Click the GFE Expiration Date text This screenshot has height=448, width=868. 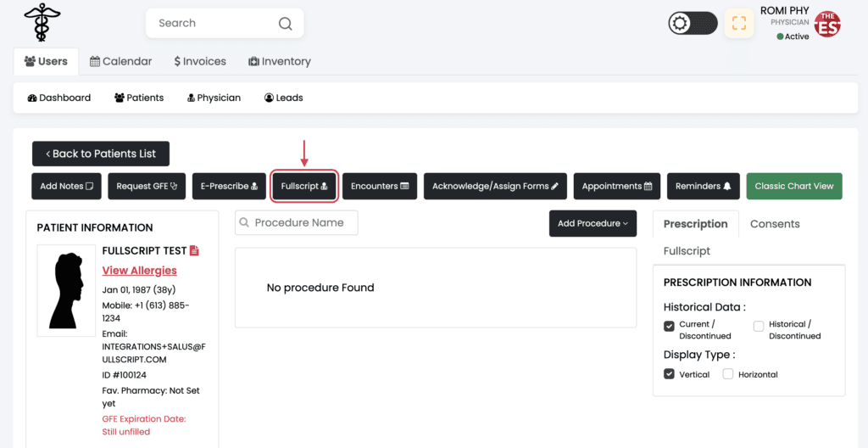pos(144,425)
